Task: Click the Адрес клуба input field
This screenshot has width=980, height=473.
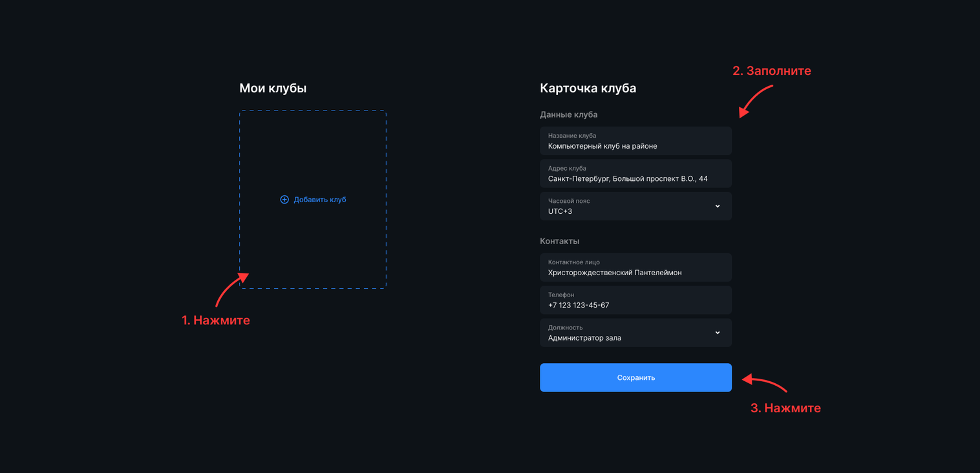Action: [x=635, y=174]
